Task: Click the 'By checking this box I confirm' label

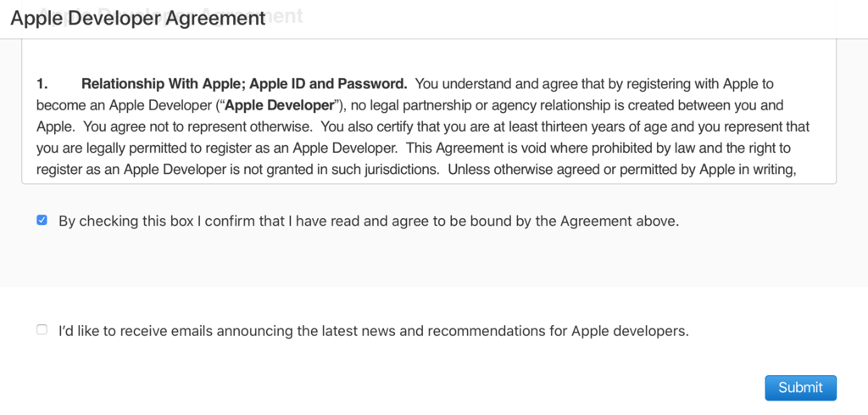Action: click(x=254, y=222)
